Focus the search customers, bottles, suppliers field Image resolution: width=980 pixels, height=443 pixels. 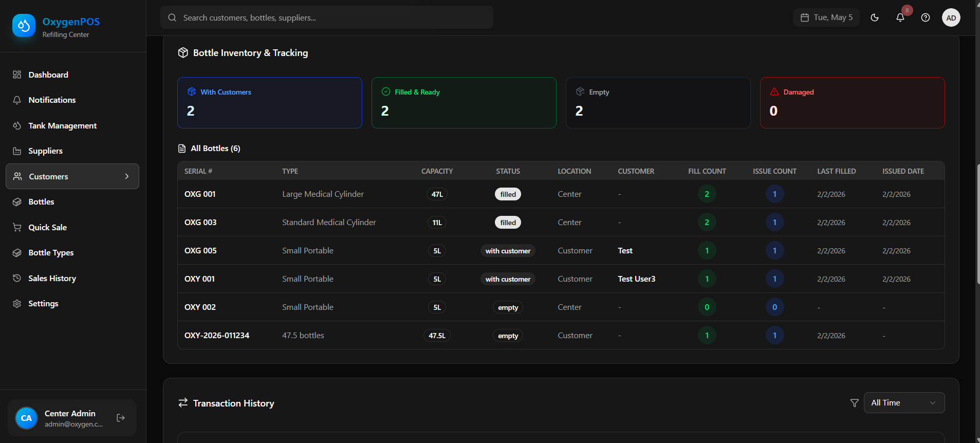pos(327,17)
